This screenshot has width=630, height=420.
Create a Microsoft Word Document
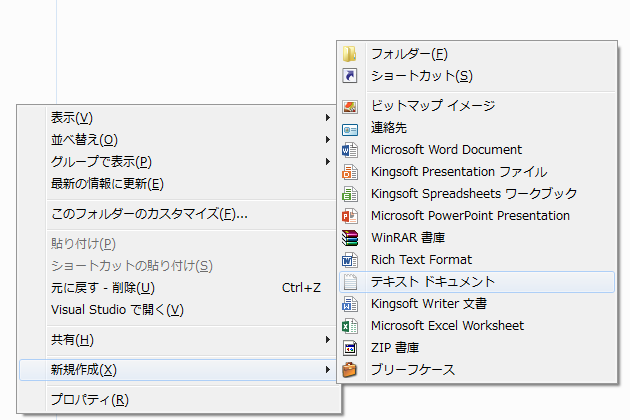pos(477,150)
